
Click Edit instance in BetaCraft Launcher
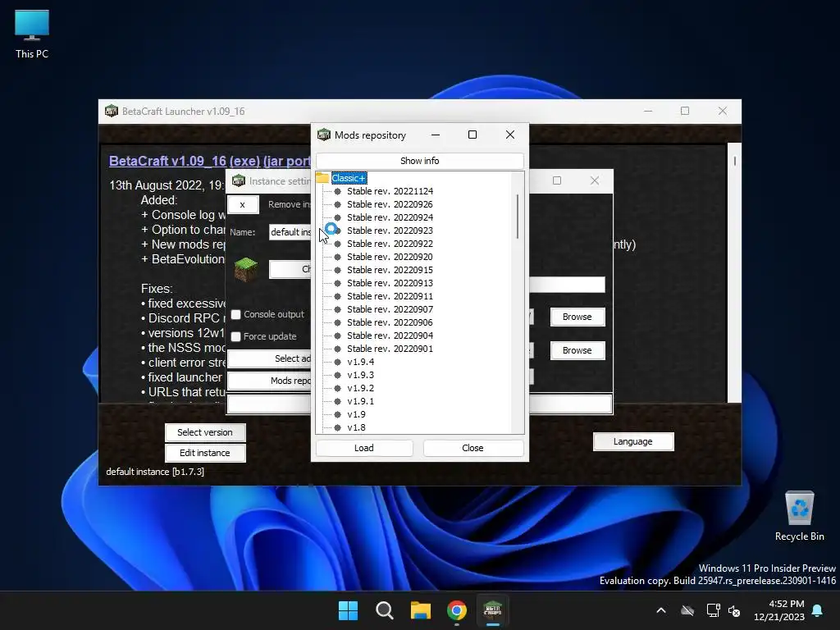204,453
